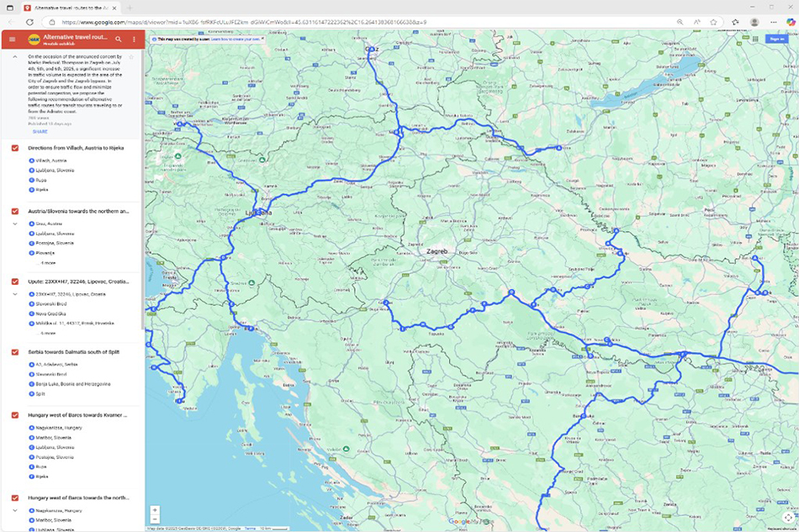This screenshot has width=799, height=532.
Task: Open the hamburger menu in the map header
Action: coord(13,40)
